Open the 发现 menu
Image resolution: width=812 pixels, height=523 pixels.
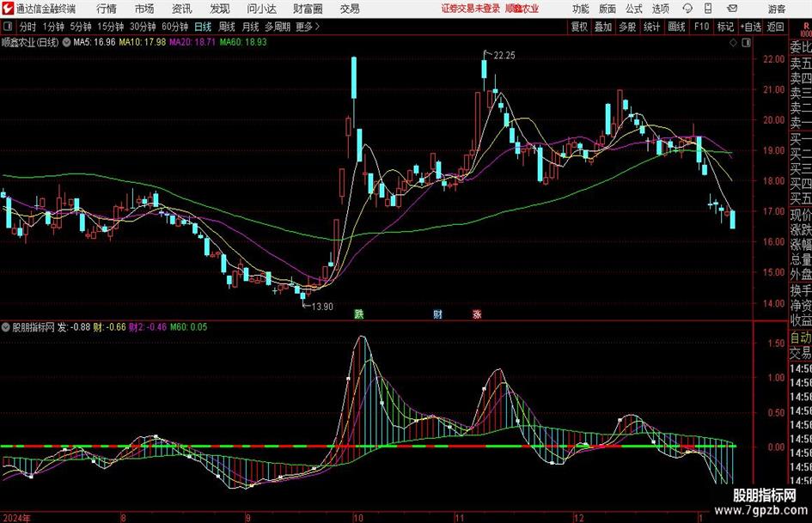[220, 9]
